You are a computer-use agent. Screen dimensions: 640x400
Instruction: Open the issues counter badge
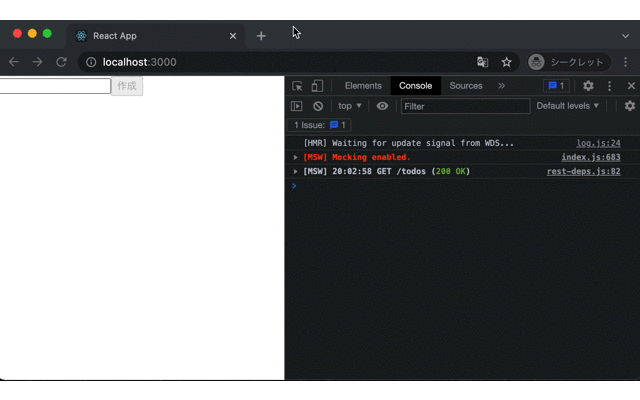click(556, 86)
